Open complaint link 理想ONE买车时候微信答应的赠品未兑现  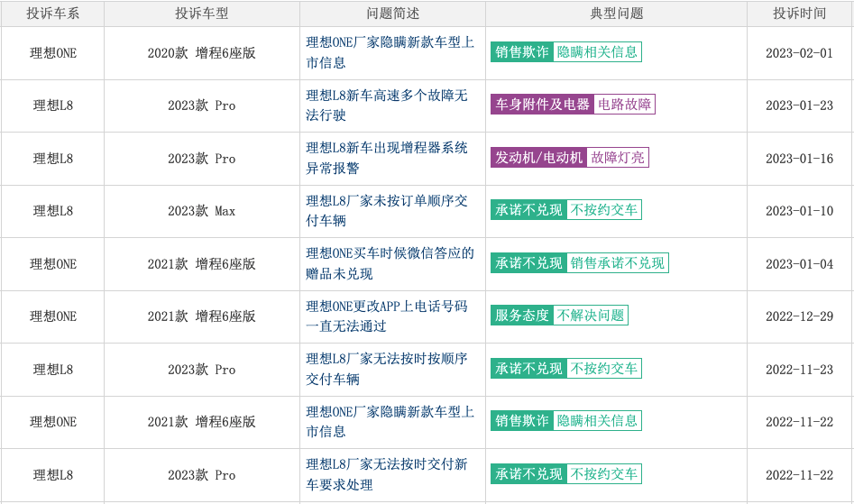click(x=390, y=263)
